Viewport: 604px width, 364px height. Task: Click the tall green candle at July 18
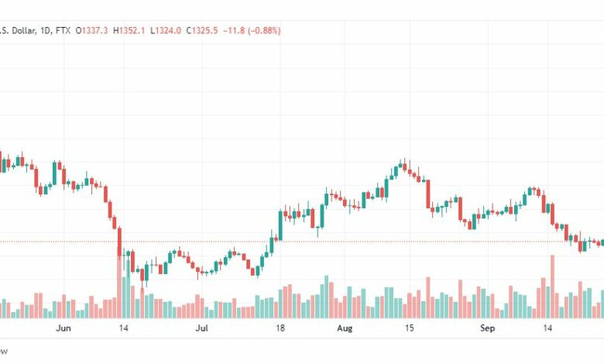click(280, 225)
